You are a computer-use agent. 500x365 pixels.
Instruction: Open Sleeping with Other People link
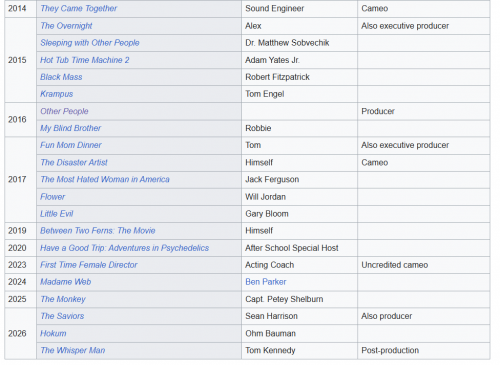click(x=90, y=43)
